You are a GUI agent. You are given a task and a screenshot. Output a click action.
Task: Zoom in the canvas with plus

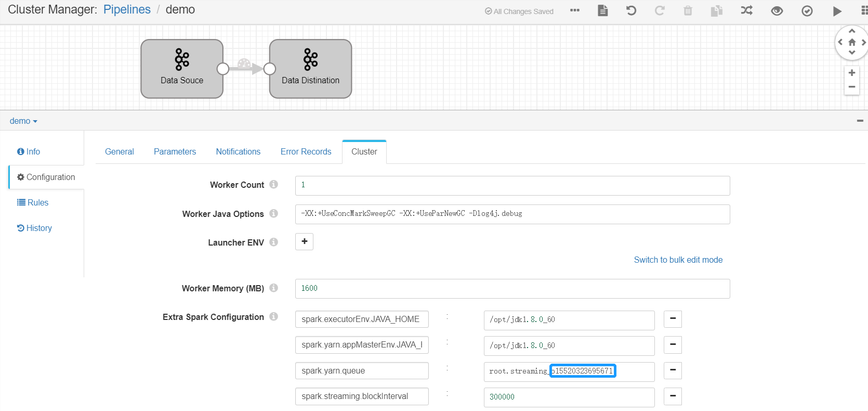tap(852, 73)
